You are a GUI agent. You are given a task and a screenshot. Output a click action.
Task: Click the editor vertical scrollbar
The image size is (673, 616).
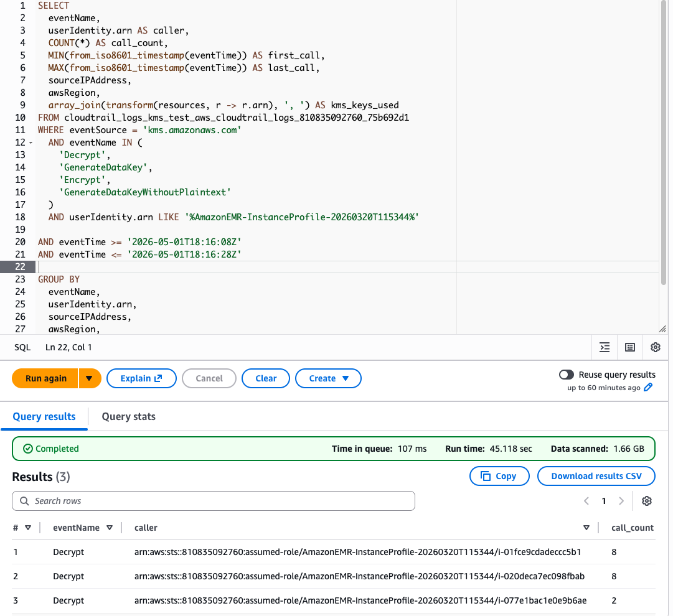664,142
